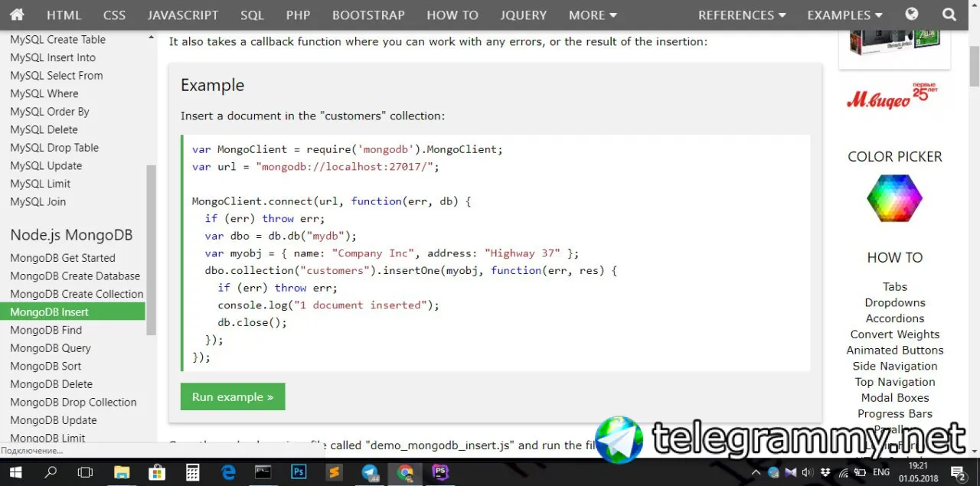Viewport: 980px width, 486px height.
Task: Open the HOW TO tab
Action: (x=452, y=15)
